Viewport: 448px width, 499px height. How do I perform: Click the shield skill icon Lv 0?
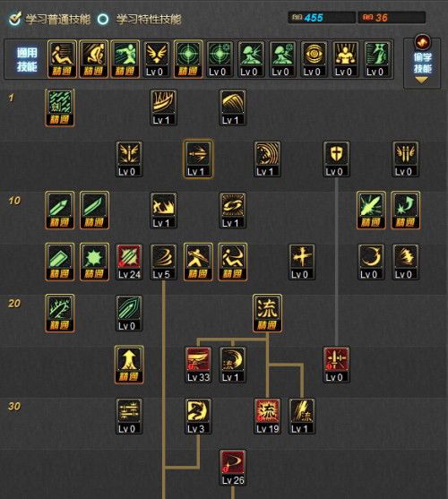click(x=336, y=159)
